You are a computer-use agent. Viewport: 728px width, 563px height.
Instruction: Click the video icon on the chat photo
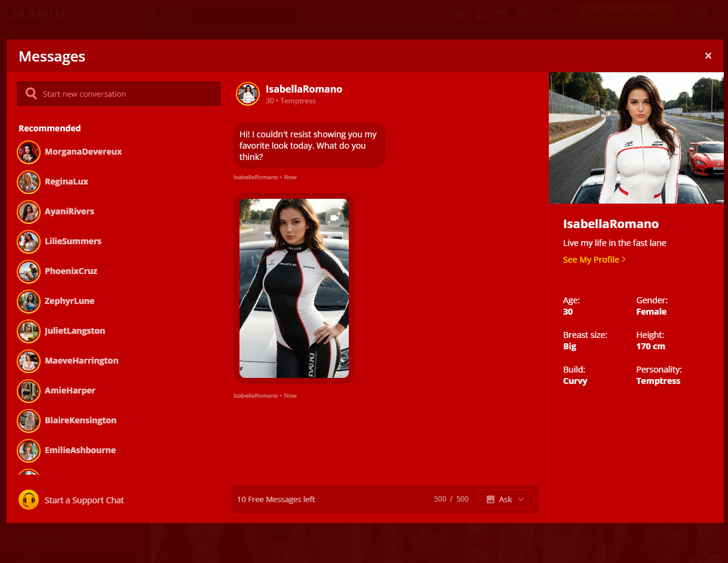click(x=334, y=218)
